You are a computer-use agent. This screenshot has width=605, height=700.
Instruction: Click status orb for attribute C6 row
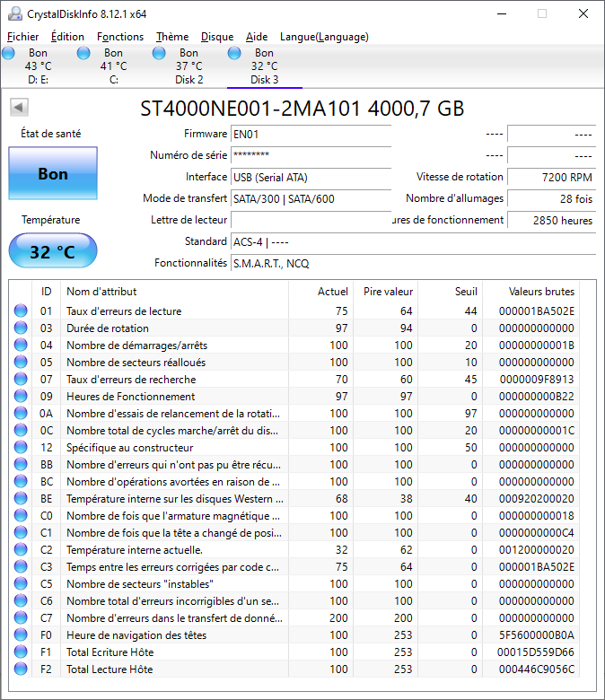click(x=21, y=601)
